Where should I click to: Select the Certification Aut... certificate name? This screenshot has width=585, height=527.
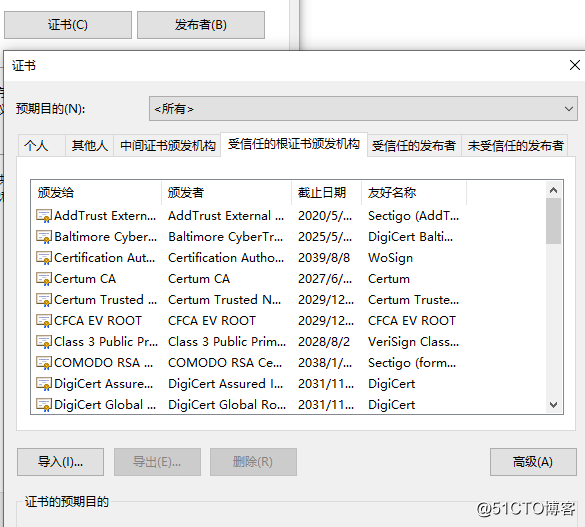tap(104, 258)
